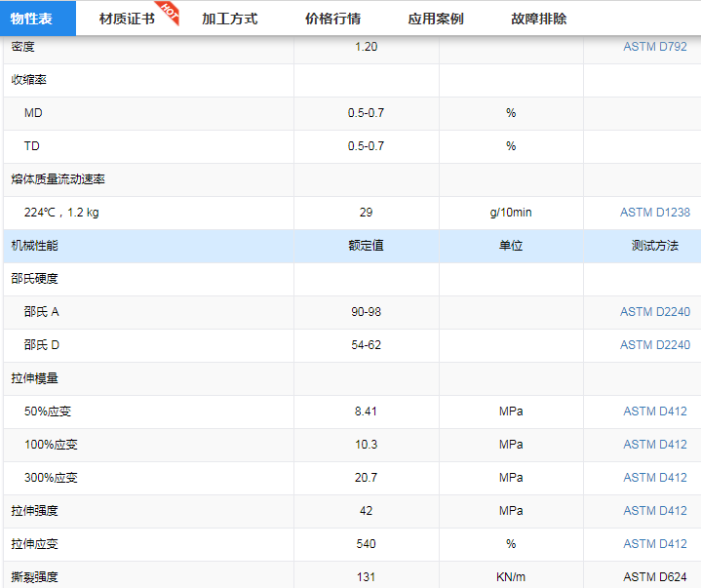Open ASTM D2240 link for 邵氏 D
This screenshot has height=588, width=701.
[x=654, y=345]
